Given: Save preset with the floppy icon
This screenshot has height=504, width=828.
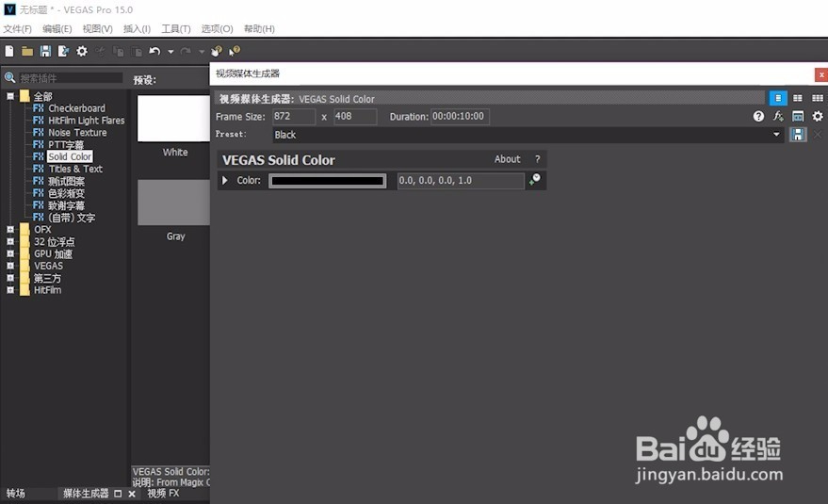Looking at the screenshot, I should 798,135.
